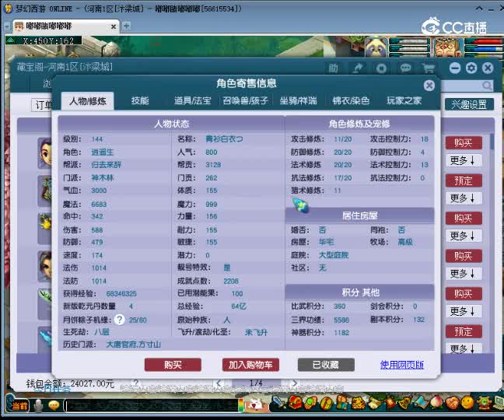Click the magnifier search icon in 藏宝阁
Viewport: 504px width, 420px height.
click(488, 86)
